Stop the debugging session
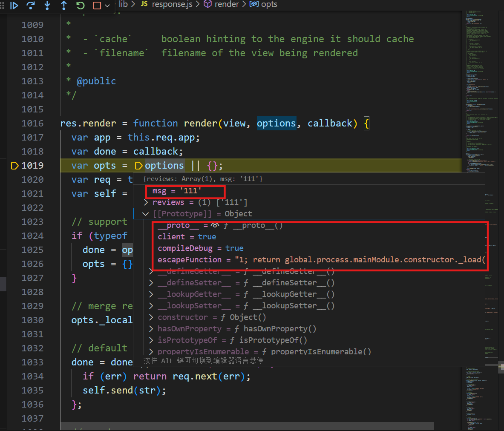This screenshot has height=431, width=504. (97, 5)
